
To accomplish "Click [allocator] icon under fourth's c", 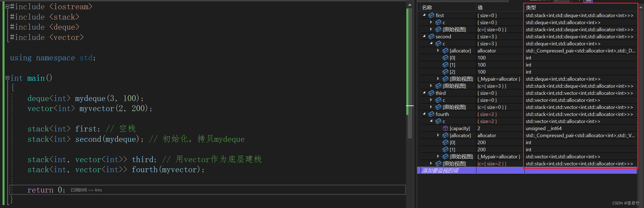I will [445, 135].
